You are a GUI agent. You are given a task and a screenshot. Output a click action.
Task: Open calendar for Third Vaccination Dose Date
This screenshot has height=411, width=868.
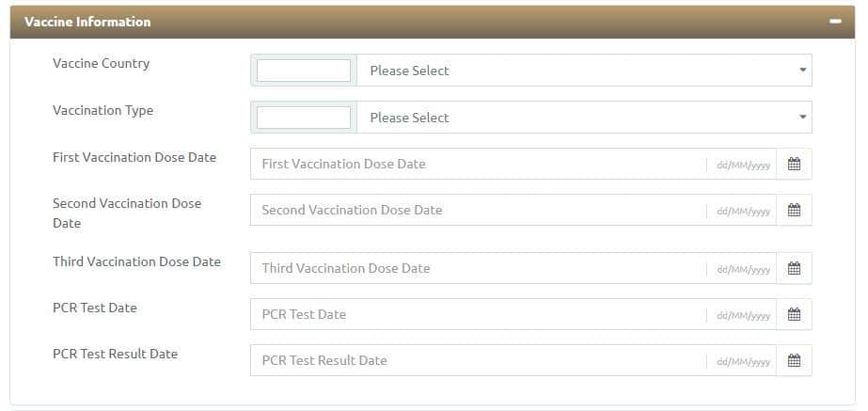794,268
